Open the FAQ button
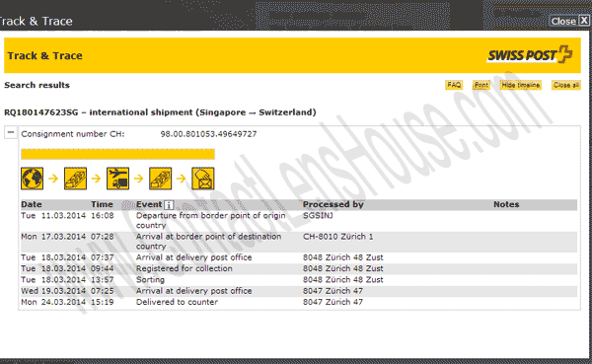The width and height of the screenshot is (592, 364). (454, 85)
